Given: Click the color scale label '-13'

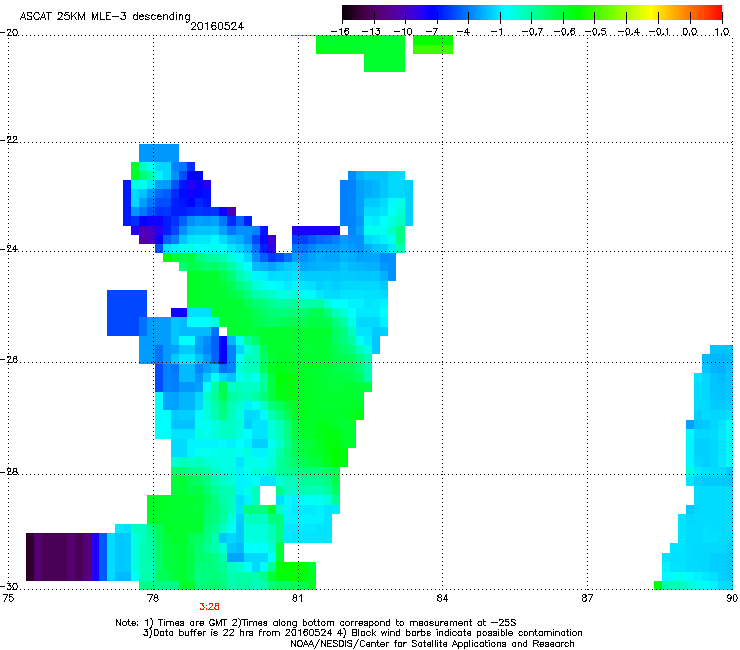Looking at the screenshot, I should pos(371,32).
